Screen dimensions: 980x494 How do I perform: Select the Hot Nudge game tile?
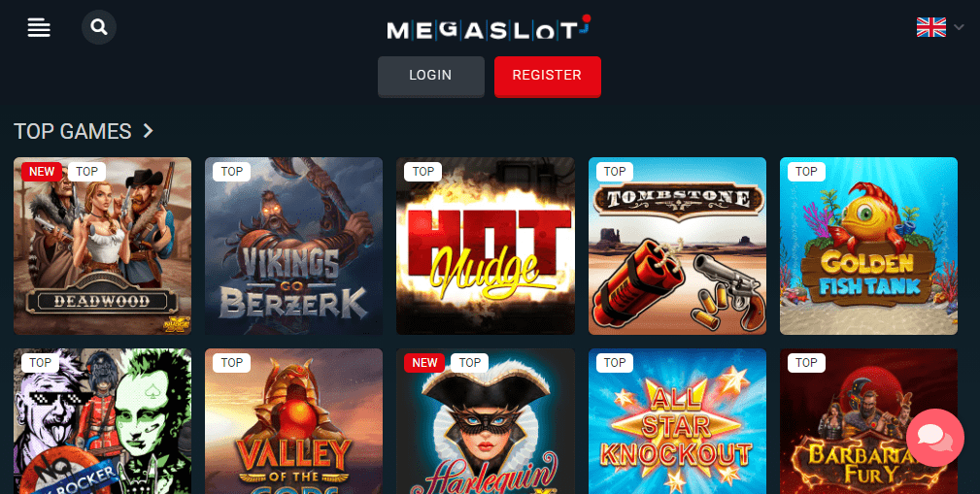click(486, 247)
